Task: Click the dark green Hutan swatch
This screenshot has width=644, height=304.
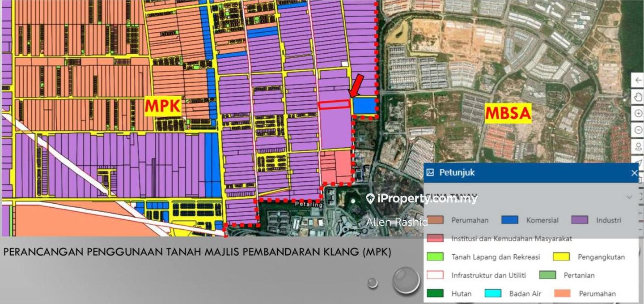Action: tap(435, 293)
